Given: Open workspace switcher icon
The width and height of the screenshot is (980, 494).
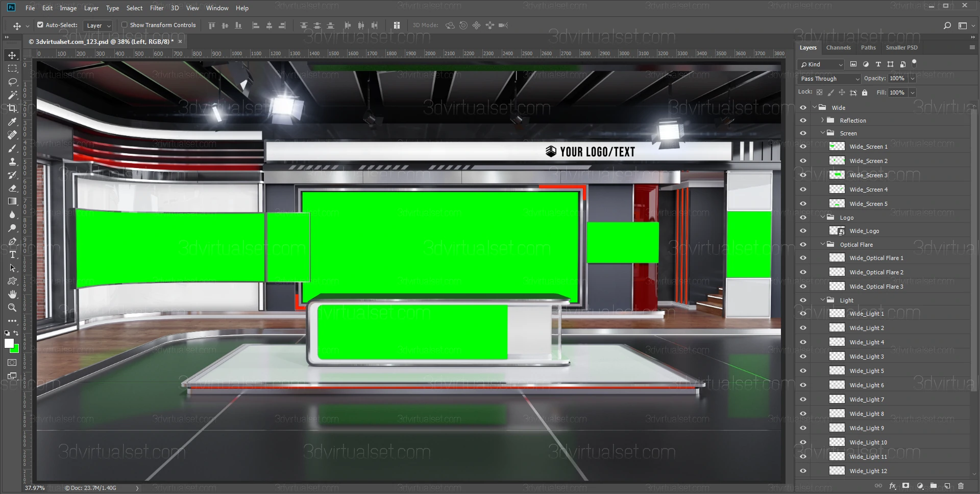Looking at the screenshot, I should [963, 25].
